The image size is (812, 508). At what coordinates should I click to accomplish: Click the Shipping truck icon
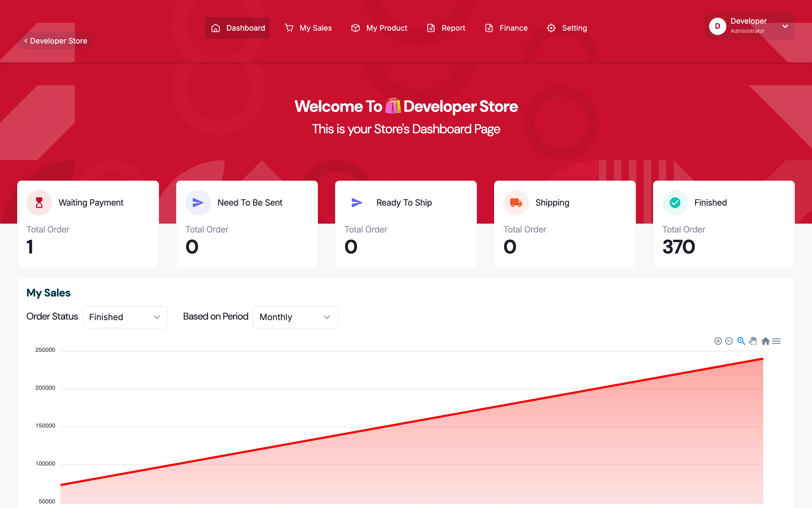(x=516, y=203)
